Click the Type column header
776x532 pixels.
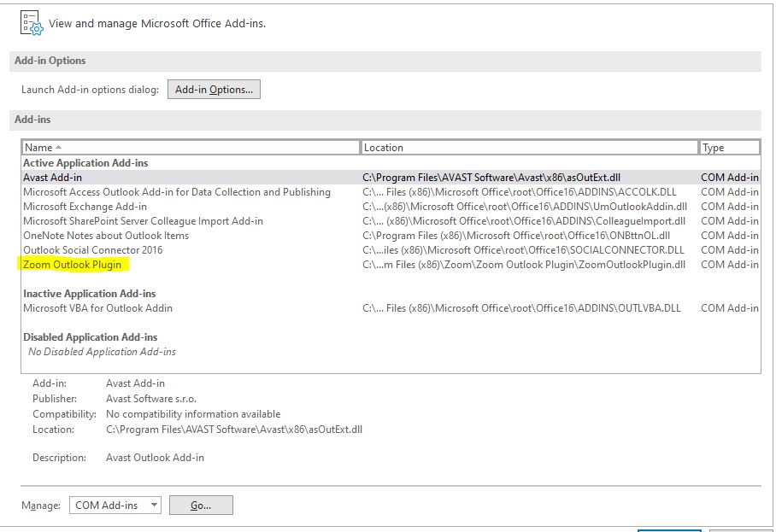[729, 148]
